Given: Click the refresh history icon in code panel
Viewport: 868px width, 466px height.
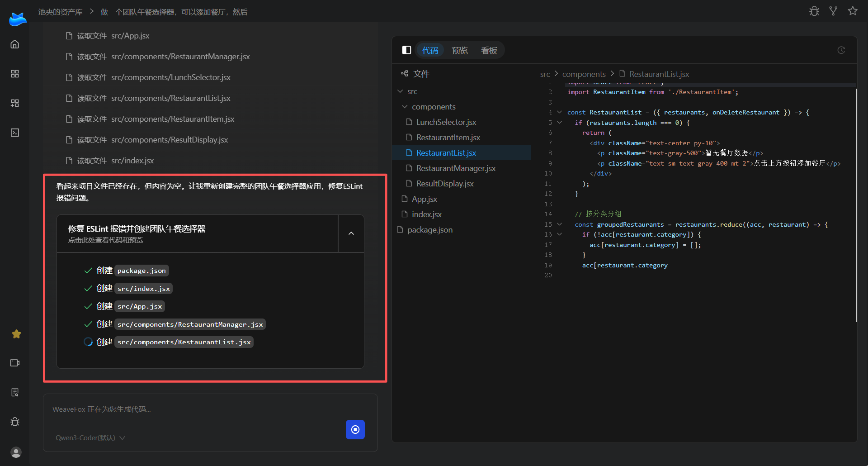Looking at the screenshot, I should point(841,50).
